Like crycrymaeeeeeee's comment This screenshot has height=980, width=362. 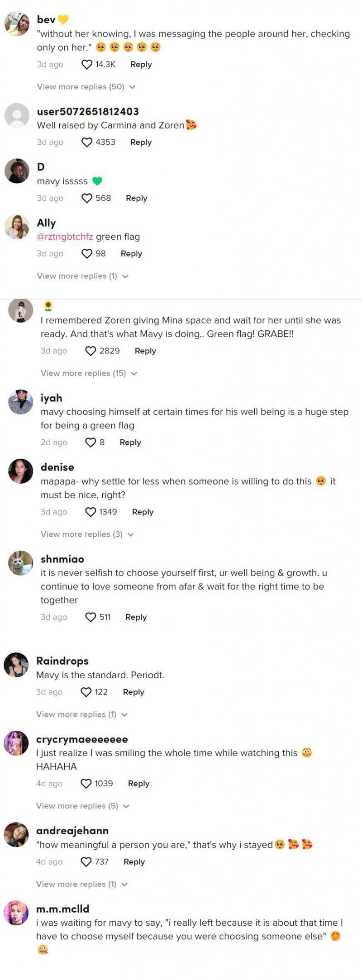click(x=86, y=784)
